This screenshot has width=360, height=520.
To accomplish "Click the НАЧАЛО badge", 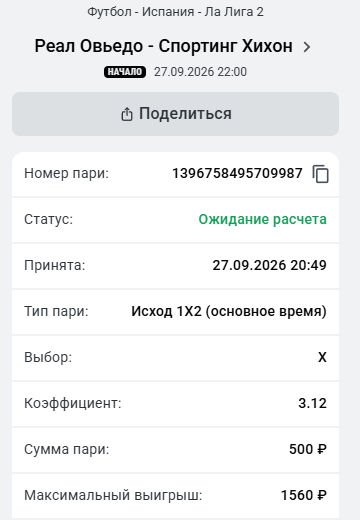I will point(125,72).
